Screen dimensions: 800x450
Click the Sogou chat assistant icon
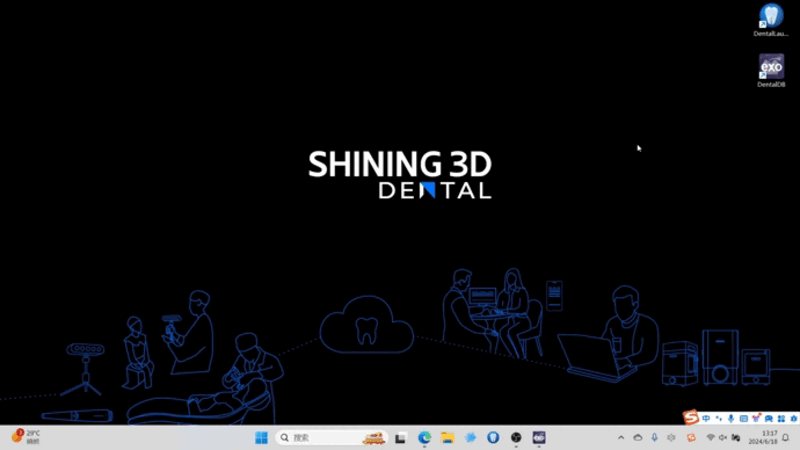coord(769,418)
